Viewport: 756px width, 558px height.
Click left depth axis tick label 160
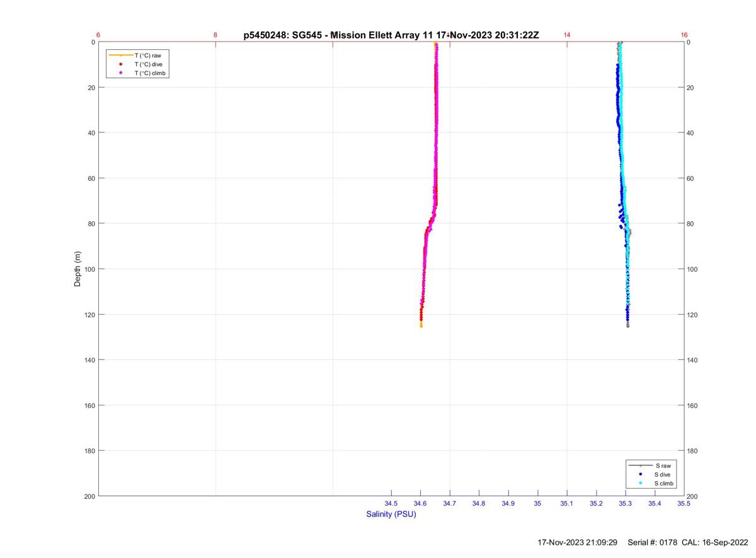tap(89, 405)
